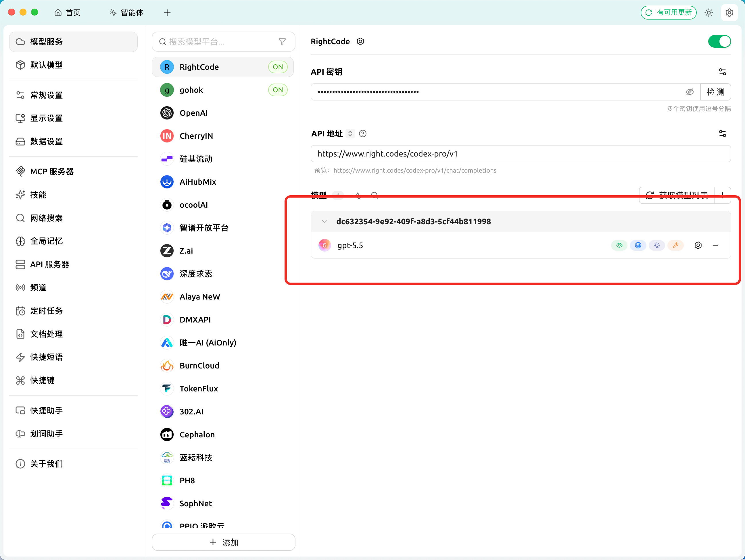This screenshot has height=560, width=745.
Task: Click the green vision eye tag on gpt-5.5
Action: point(619,245)
